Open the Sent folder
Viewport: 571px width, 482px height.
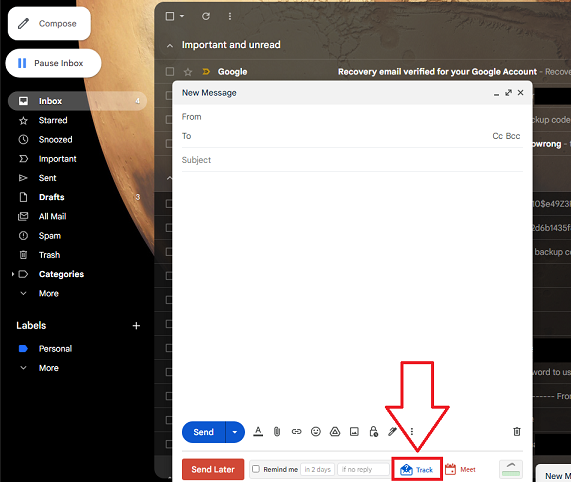(47, 178)
